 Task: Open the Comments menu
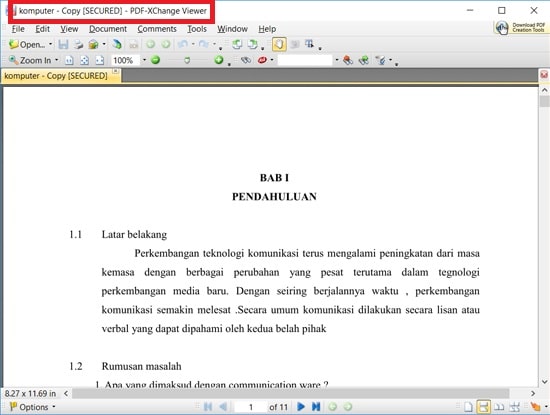click(x=157, y=29)
